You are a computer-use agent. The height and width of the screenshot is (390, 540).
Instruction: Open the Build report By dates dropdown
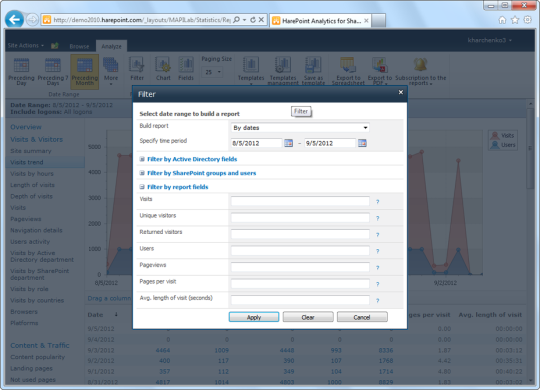[x=300, y=127]
